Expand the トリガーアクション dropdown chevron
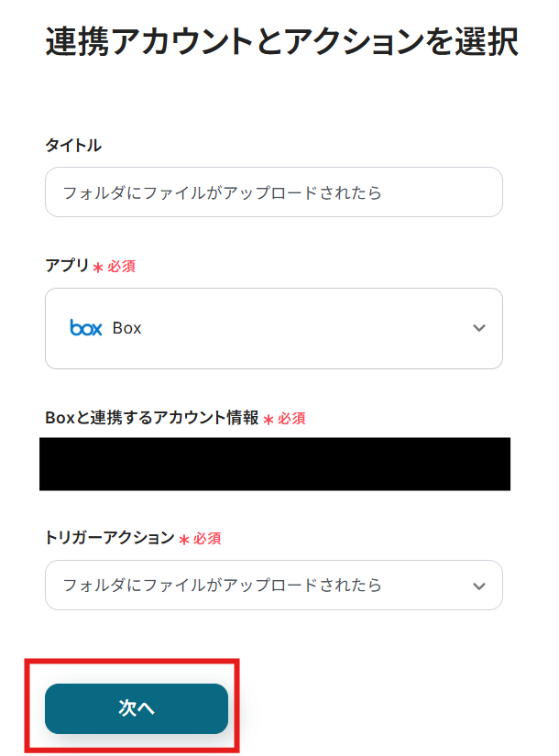 (x=478, y=586)
